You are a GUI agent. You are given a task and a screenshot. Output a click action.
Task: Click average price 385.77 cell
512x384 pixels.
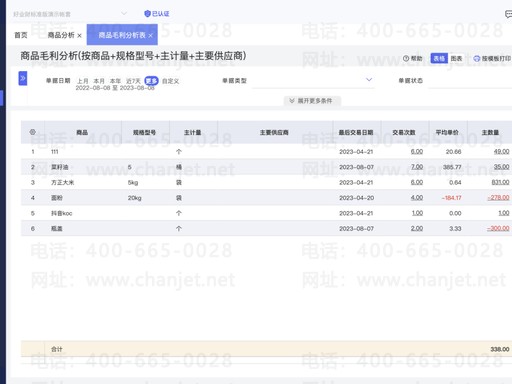(452, 167)
